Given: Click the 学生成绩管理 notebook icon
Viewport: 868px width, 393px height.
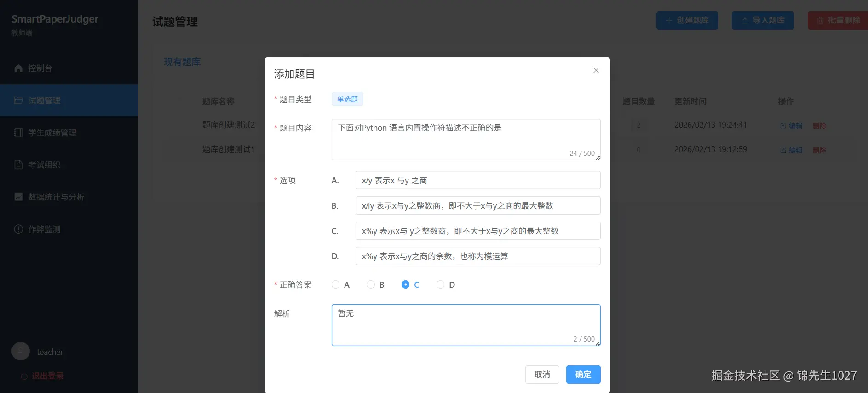Looking at the screenshot, I should pos(18,132).
